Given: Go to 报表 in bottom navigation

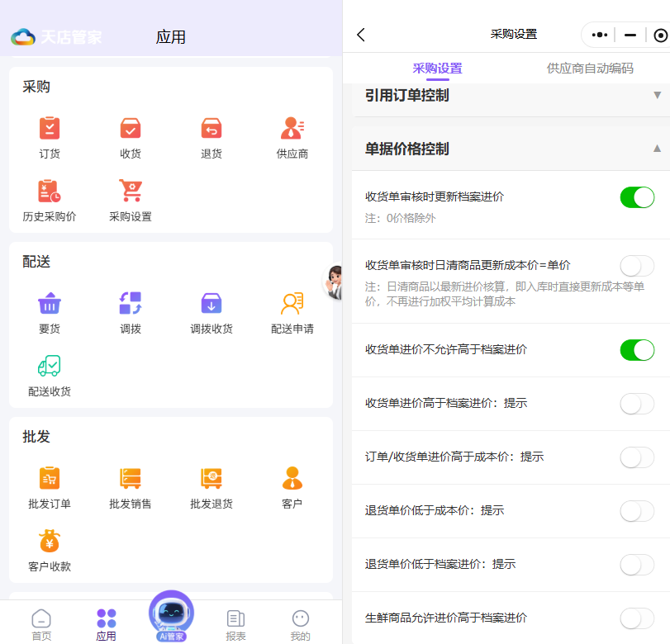Looking at the screenshot, I should point(235,624).
